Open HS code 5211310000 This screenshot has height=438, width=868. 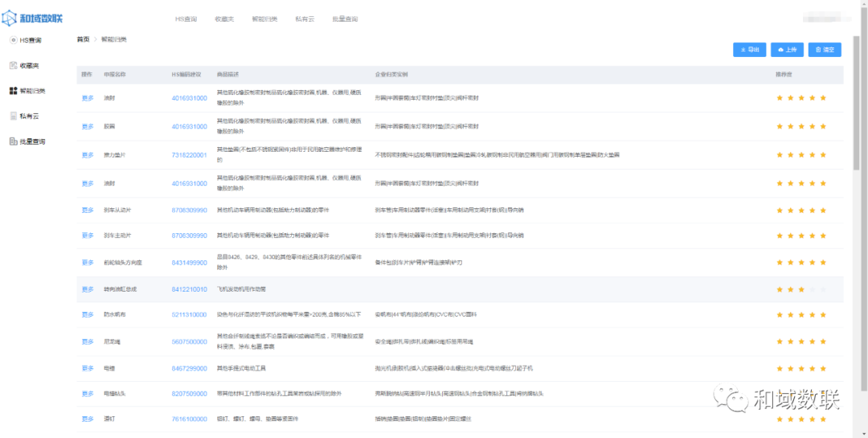pyautogui.click(x=190, y=314)
